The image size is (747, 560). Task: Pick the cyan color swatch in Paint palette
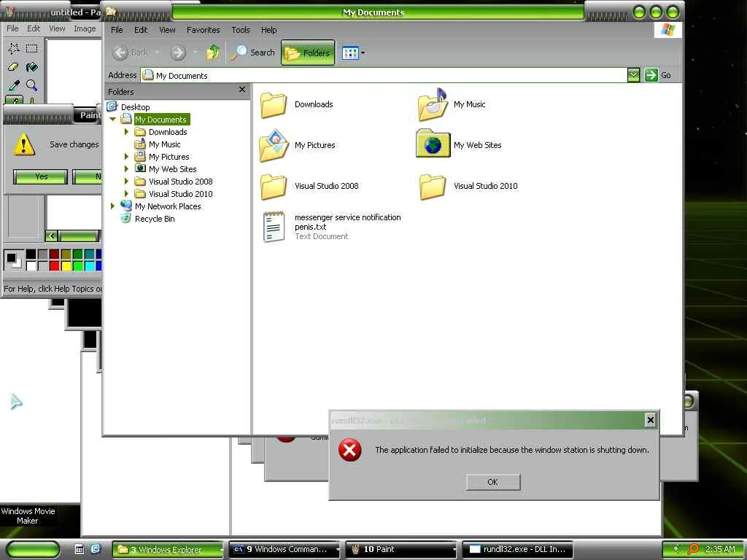(x=89, y=265)
